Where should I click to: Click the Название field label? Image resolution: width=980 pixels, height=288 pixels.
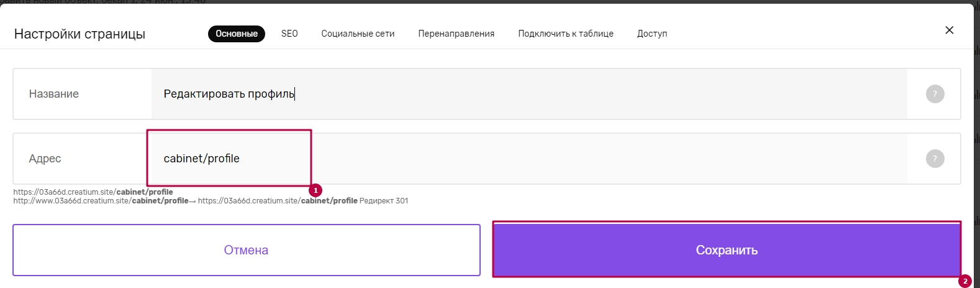(54, 94)
